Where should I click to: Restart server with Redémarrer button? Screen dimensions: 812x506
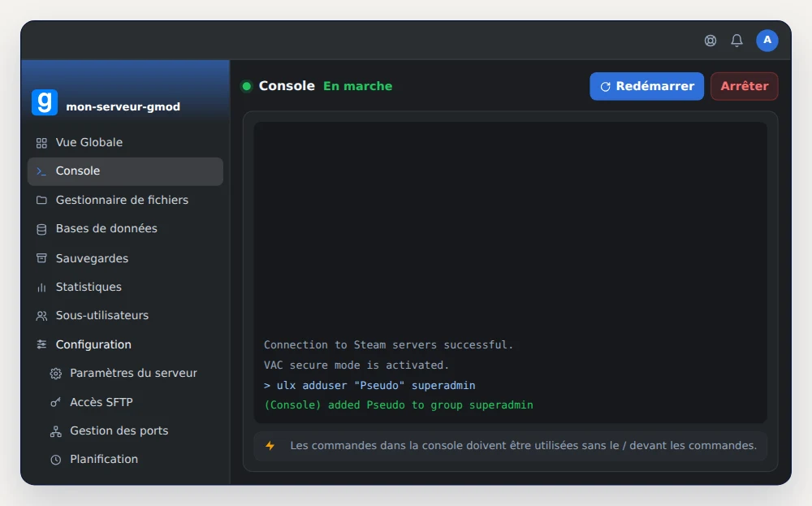click(x=646, y=86)
